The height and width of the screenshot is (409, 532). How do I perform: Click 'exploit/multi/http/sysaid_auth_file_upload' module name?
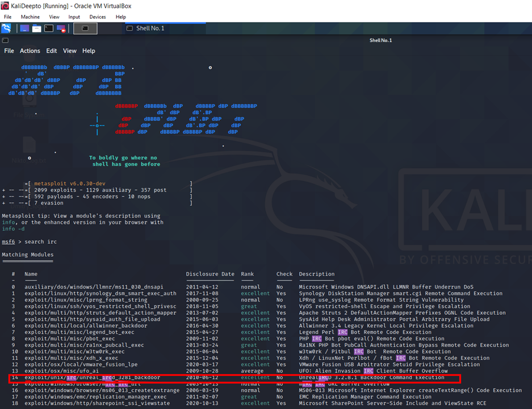(x=93, y=319)
